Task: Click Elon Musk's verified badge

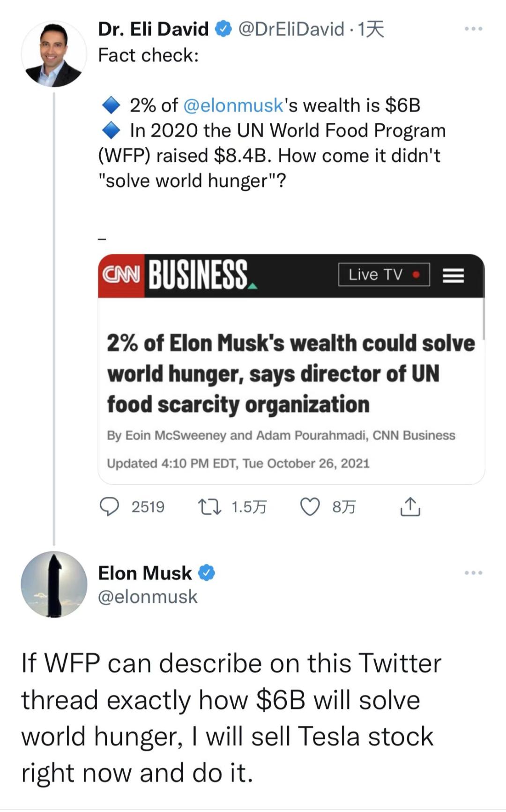Action: tap(206, 573)
